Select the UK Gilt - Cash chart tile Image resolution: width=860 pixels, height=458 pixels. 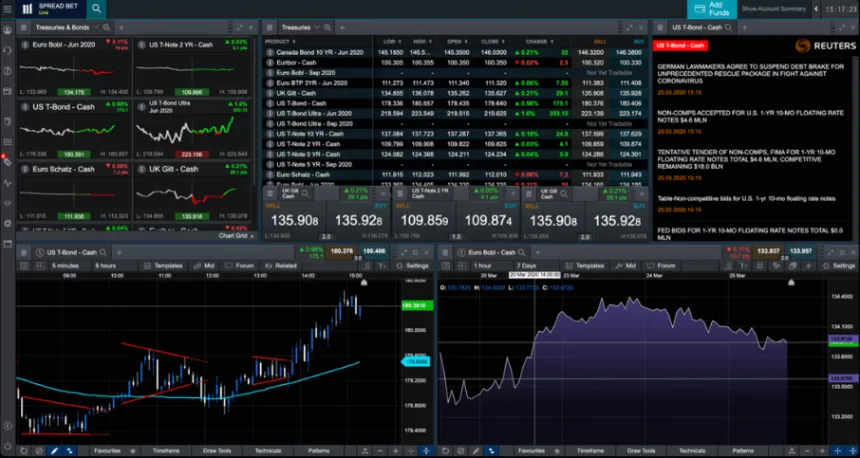(x=192, y=191)
